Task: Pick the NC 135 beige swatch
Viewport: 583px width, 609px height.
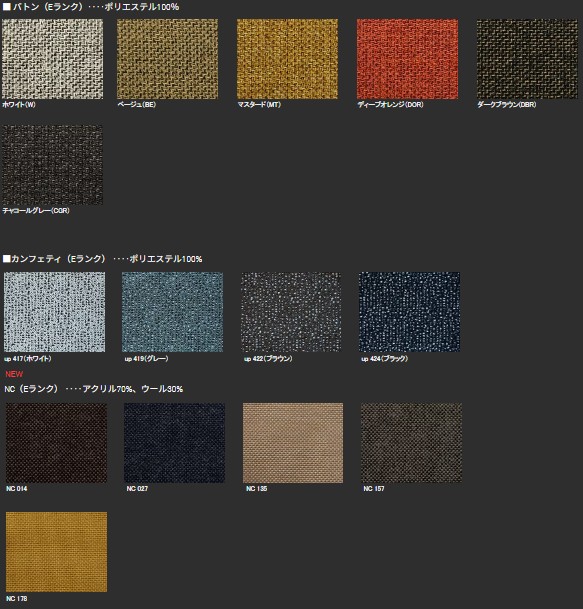Action: coord(293,443)
